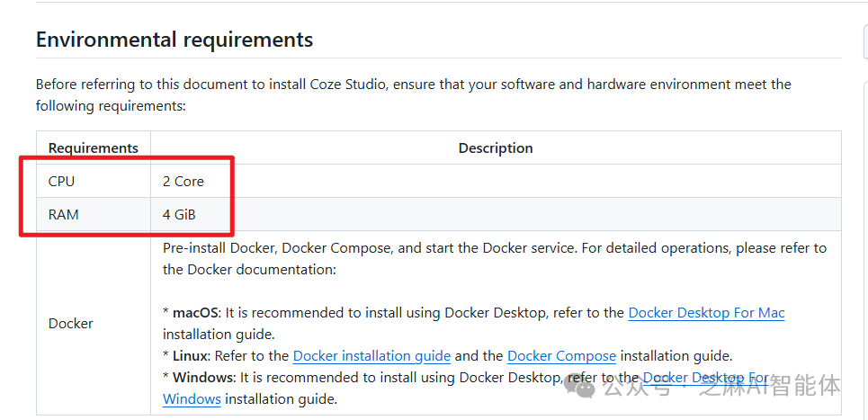Open the Docker Desktop For Mac link
Viewport: 868px width, 420px height.
pyautogui.click(x=706, y=313)
